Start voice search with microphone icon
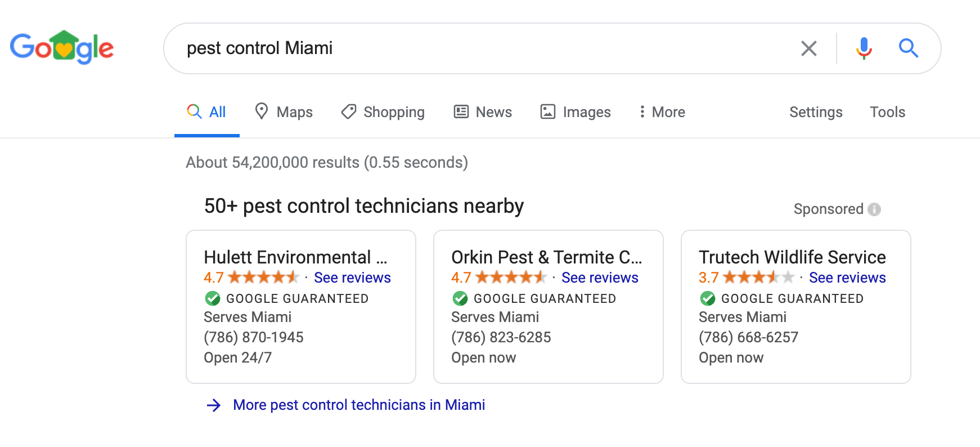This screenshot has width=980, height=447. (864, 48)
